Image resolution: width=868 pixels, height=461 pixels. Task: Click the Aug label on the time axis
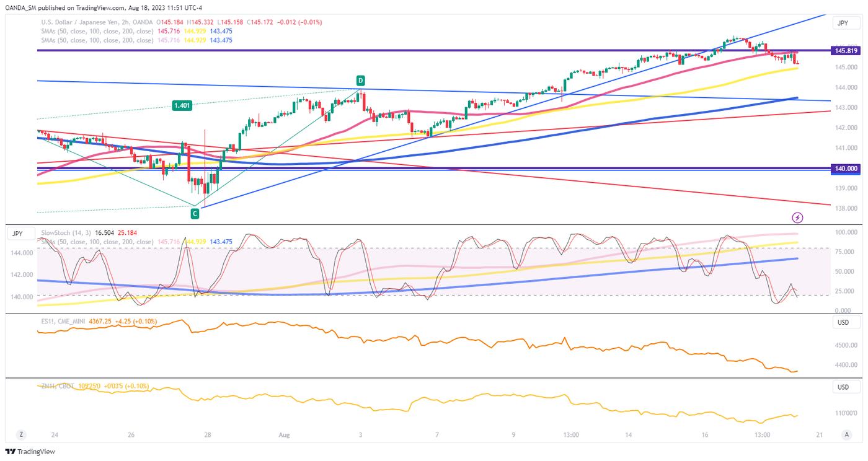tap(284, 435)
